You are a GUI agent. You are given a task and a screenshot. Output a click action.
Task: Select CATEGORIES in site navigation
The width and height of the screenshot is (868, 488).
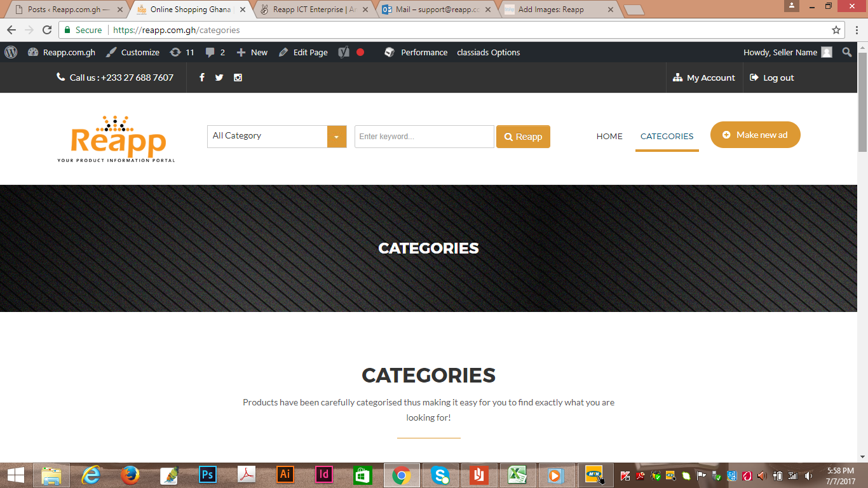click(667, 136)
